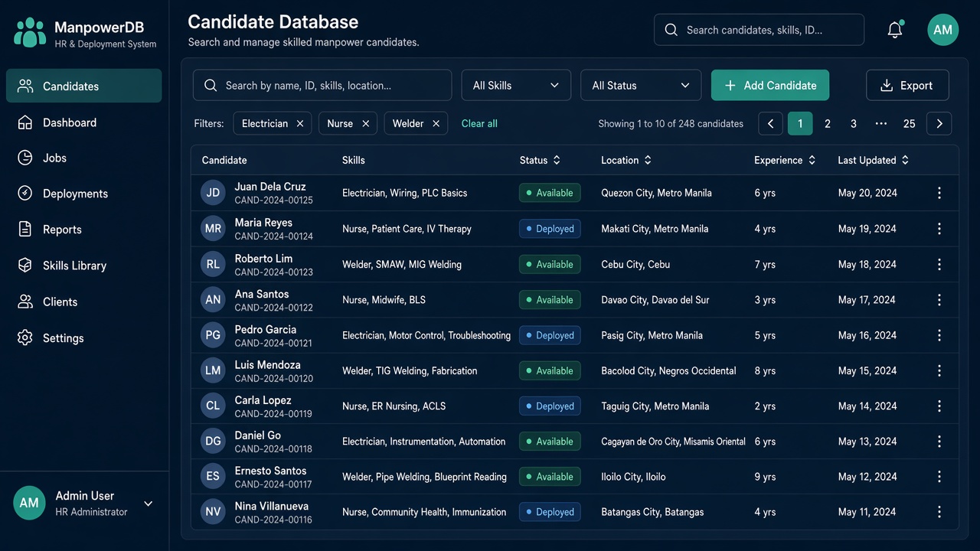Open row actions for Luis Mendoza
The height and width of the screenshot is (551, 980).
(x=939, y=370)
